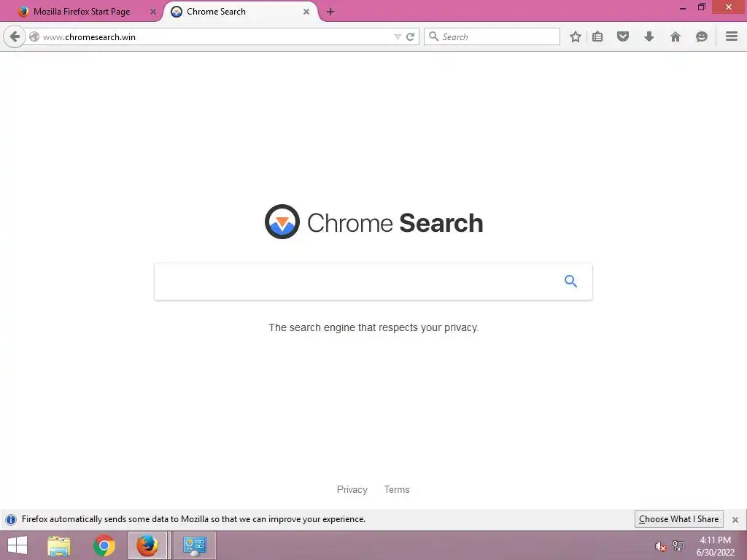
Task: Switch to Mozilla Firefox Start Page tab
Action: [82, 12]
